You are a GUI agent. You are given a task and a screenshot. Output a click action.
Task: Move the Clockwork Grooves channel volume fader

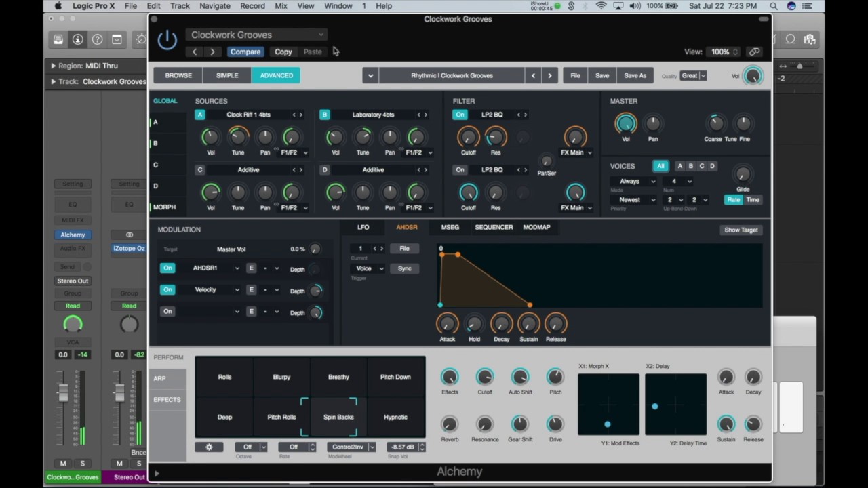(63, 392)
